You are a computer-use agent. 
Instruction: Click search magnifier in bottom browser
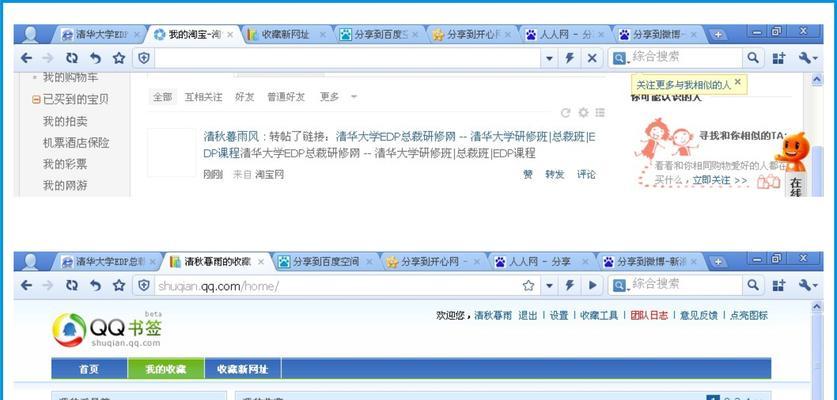(x=753, y=285)
